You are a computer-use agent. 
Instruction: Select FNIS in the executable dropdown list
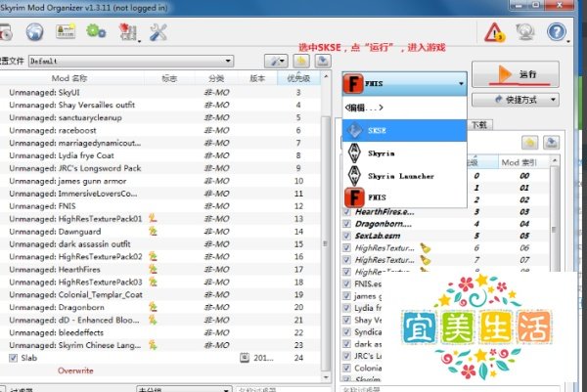click(x=404, y=197)
